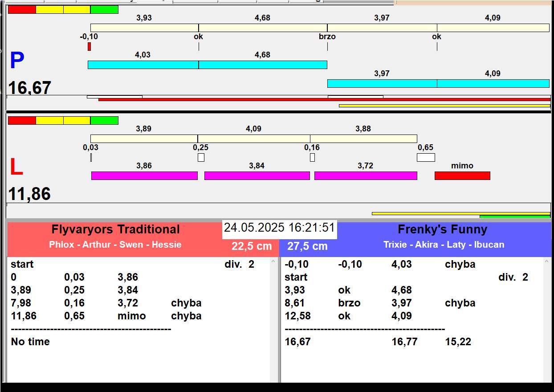Click the cyan 4,03 run bar

143,65
